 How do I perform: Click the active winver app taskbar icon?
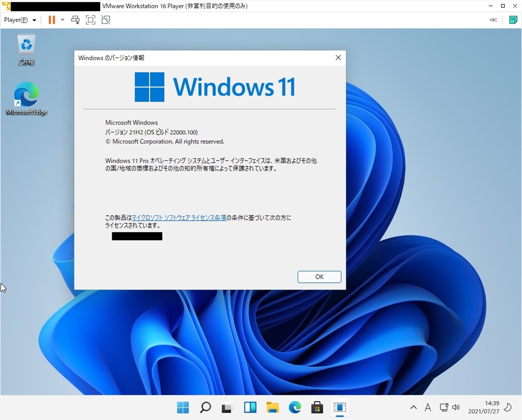[340, 407]
